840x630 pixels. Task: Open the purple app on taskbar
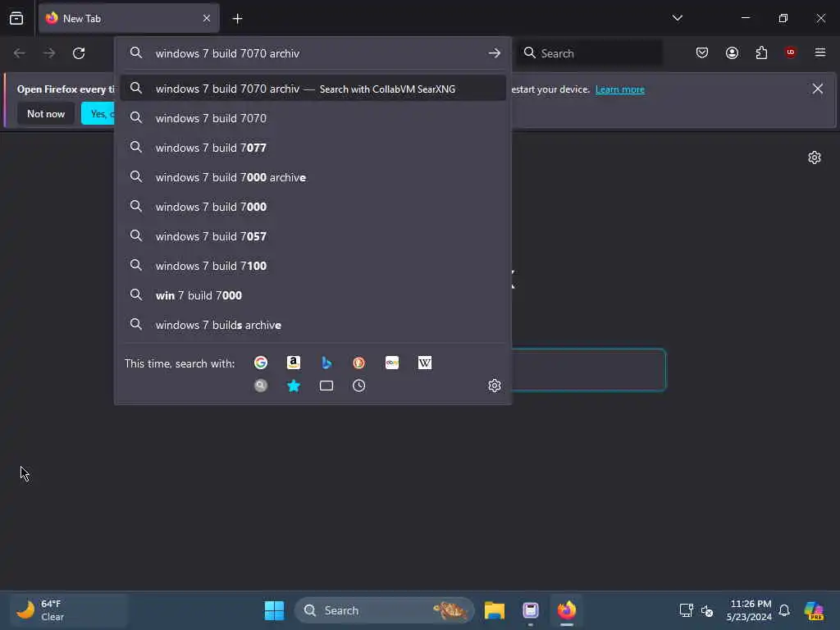(531, 610)
